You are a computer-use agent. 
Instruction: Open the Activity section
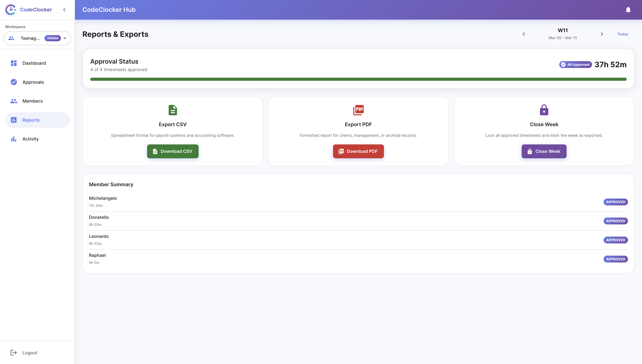[x=30, y=139]
